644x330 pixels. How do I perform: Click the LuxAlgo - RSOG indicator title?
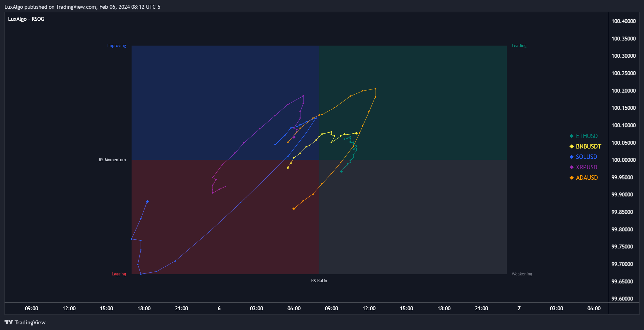pos(26,19)
